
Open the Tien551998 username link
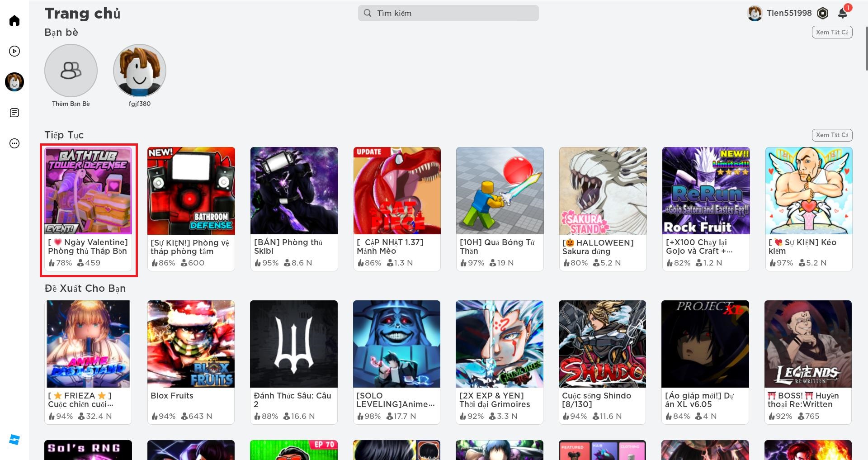[789, 13]
